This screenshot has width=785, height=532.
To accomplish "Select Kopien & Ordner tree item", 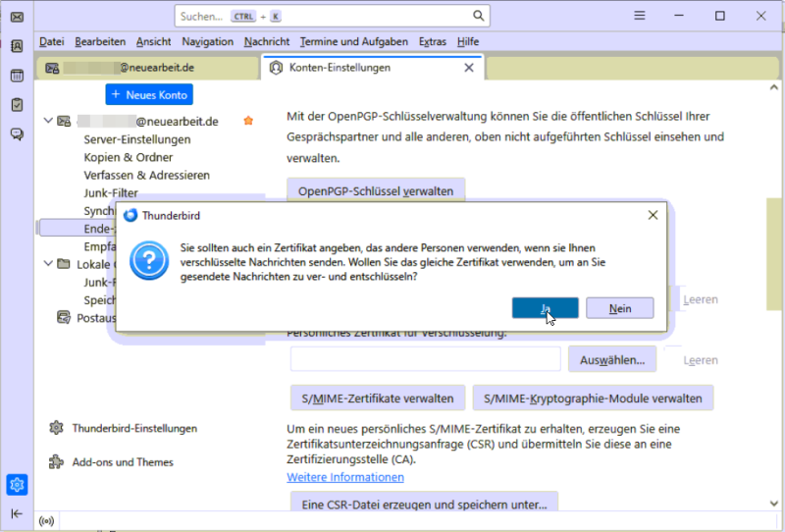I will pyautogui.click(x=129, y=157).
